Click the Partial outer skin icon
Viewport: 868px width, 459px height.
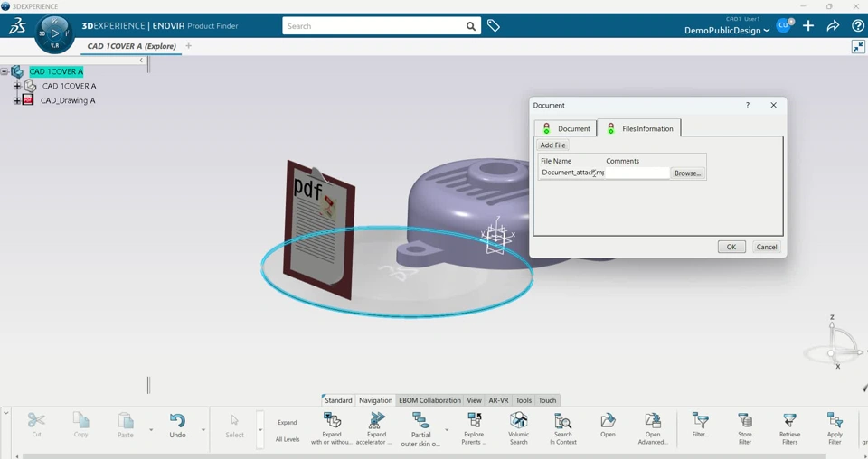pyautogui.click(x=420, y=429)
